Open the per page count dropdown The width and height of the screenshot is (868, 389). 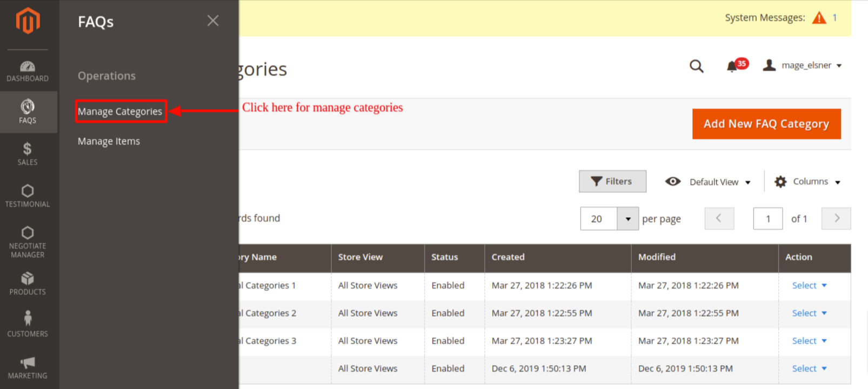[x=627, y=219]
